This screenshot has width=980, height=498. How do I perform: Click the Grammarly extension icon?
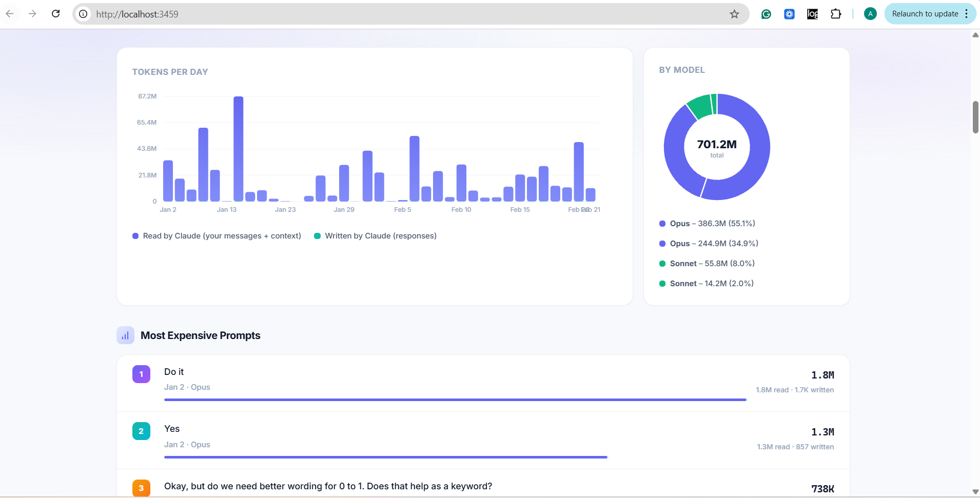[766, 14]
